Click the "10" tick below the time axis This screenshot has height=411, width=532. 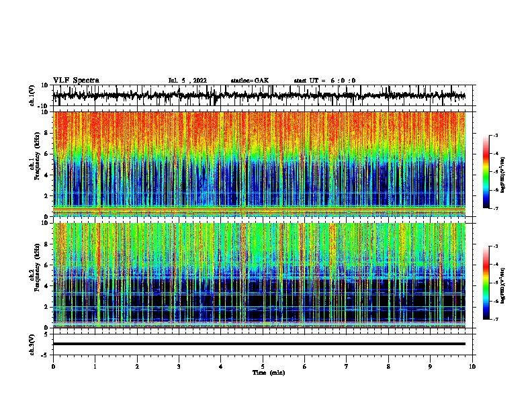click(x=472, y=367)
